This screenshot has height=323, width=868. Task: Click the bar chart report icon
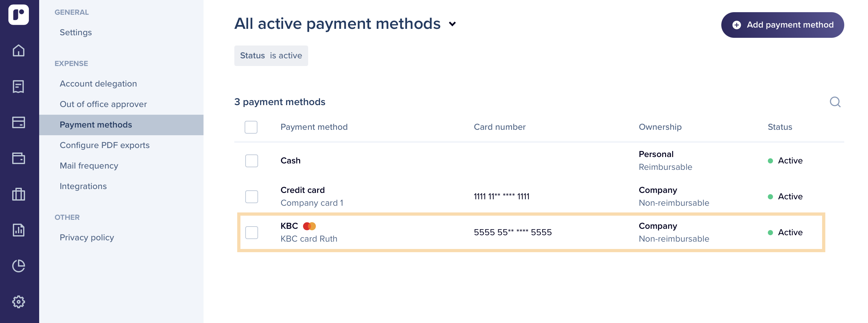19,230
